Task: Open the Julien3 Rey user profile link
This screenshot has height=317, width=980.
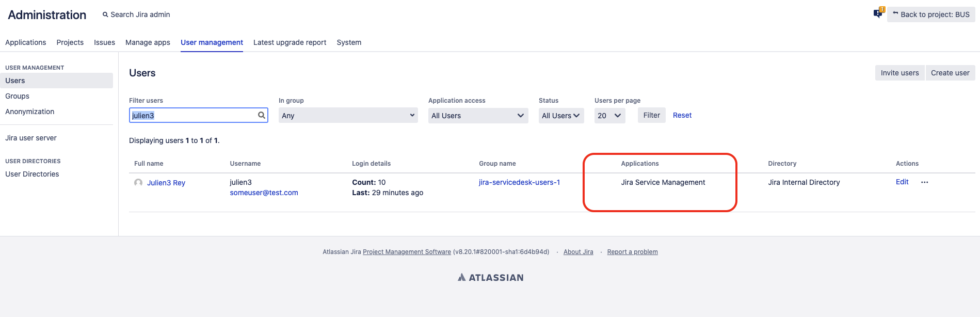Action: click(x=166, y=183)
